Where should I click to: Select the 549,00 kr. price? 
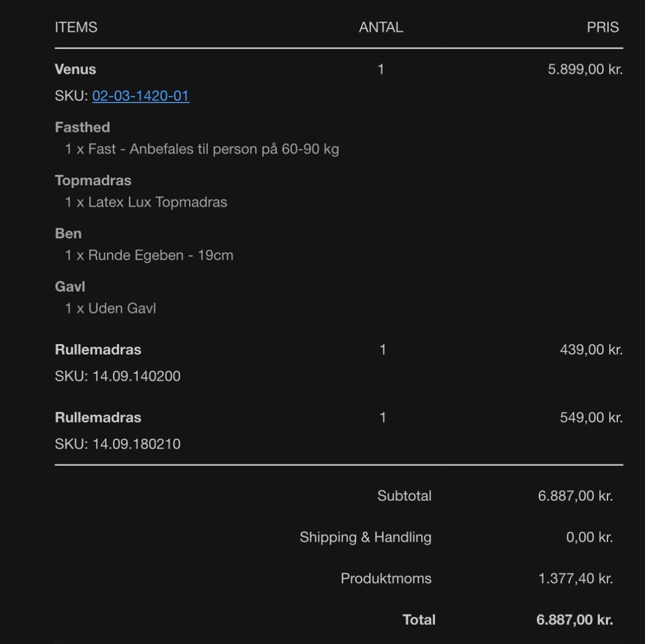tap(591, 417)
